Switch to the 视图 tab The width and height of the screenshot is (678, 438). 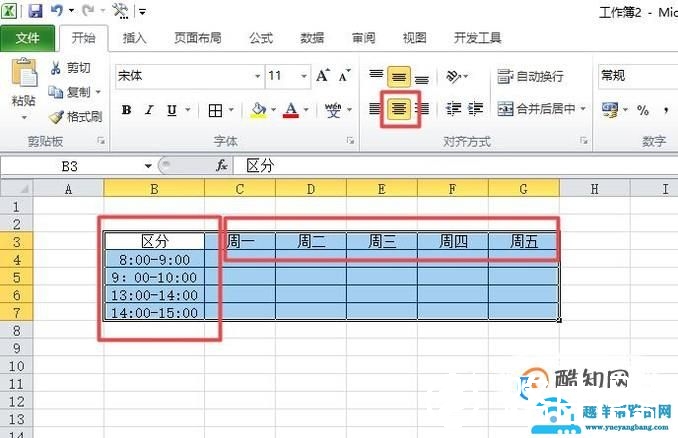tap(414, 38)
